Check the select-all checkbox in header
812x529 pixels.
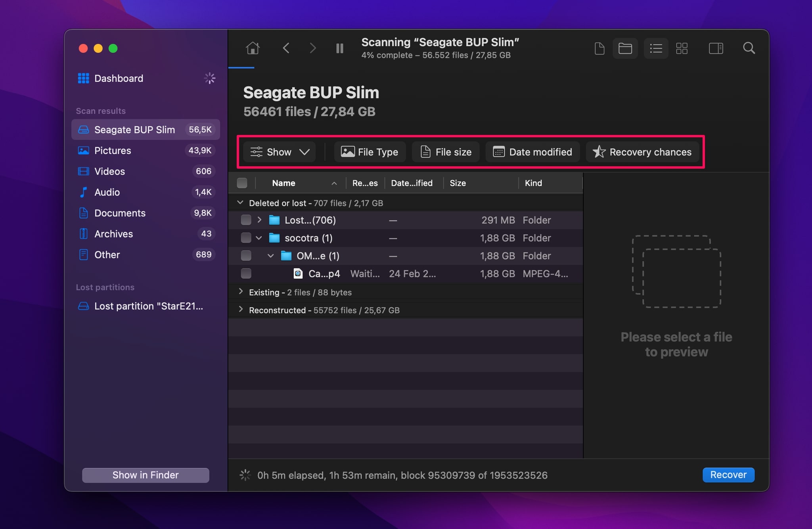242,183
